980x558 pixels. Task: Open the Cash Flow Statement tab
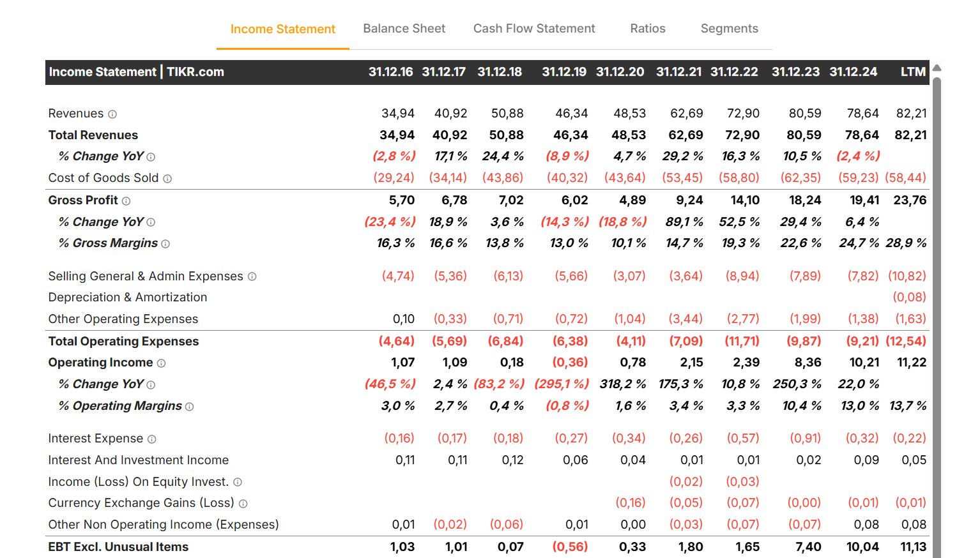pyautogui.click(x=533, y=29)
